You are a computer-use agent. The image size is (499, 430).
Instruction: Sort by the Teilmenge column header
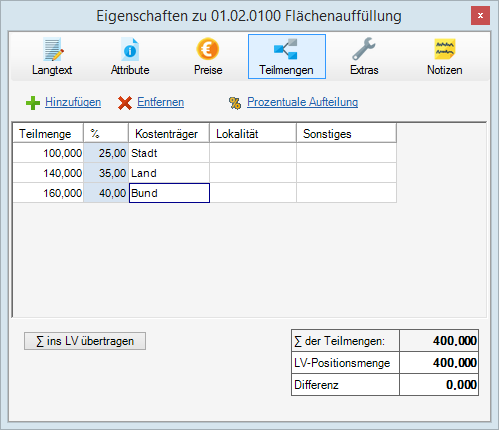pyautogui.click(x=48, y=134)
